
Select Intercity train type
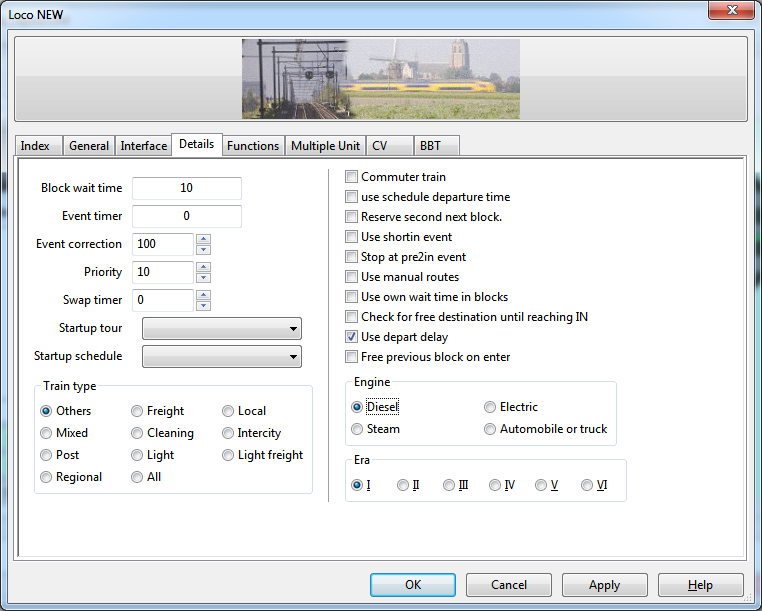point(229,433)
